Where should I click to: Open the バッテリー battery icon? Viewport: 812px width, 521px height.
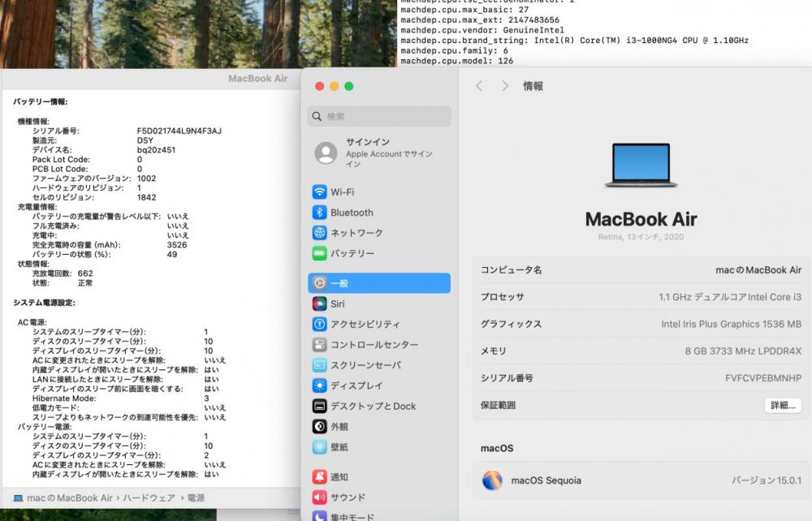coord(319,253)
